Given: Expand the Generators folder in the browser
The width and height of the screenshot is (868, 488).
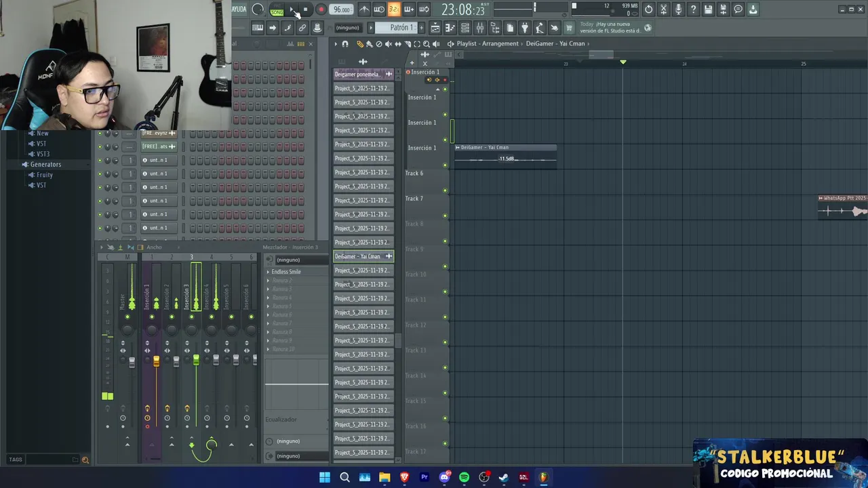Looking at the screenshot, I should [45, 165].
